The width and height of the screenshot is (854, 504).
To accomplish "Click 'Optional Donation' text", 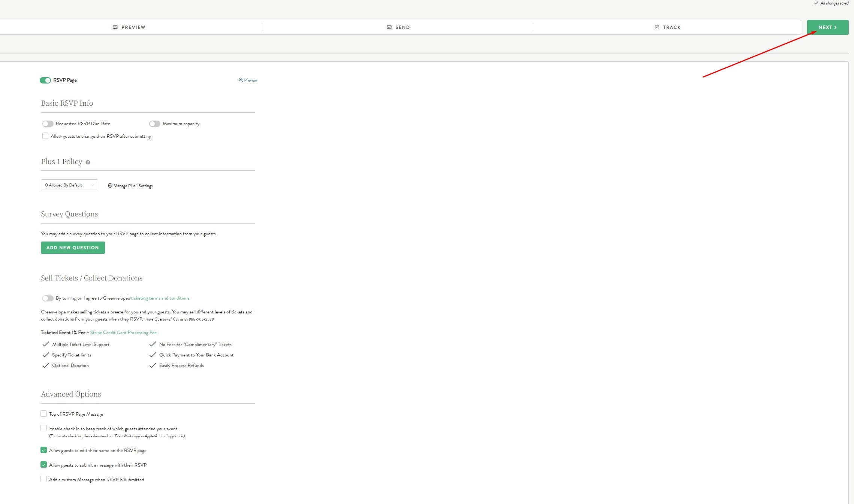I will tap(70, 365).
